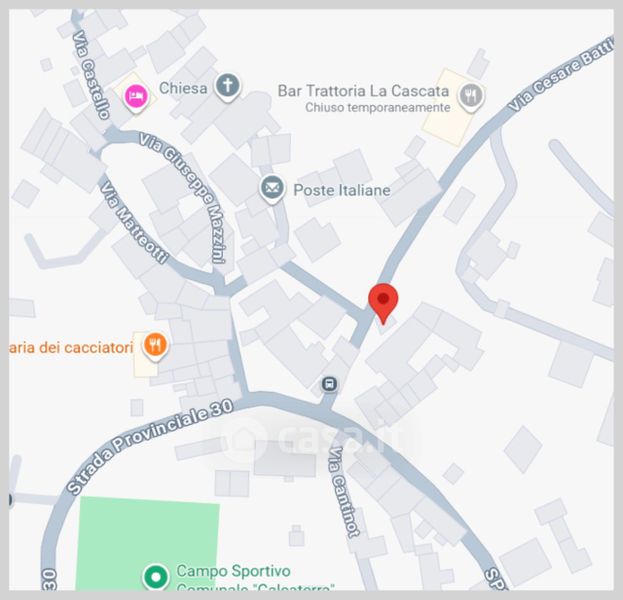The image size is (623, 600).
Task: Click the Campo Sportivo text label
Action: (x=234, y=571)
